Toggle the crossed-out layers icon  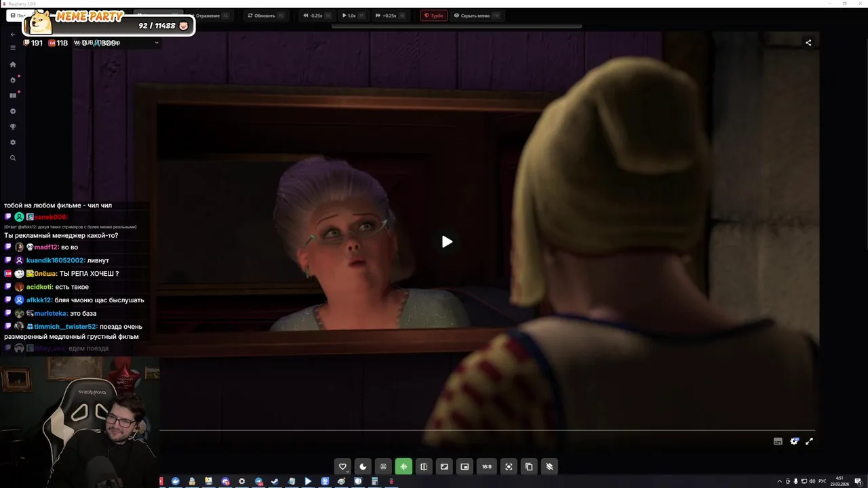pyautogui.click(x=549, y=466)
